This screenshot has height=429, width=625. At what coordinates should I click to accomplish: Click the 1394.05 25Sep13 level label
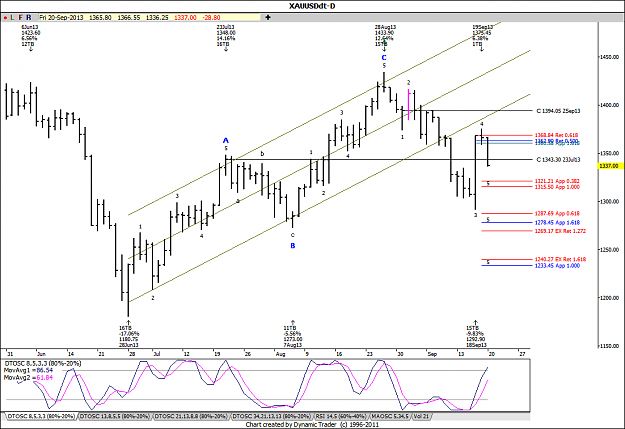click(558, 111)
